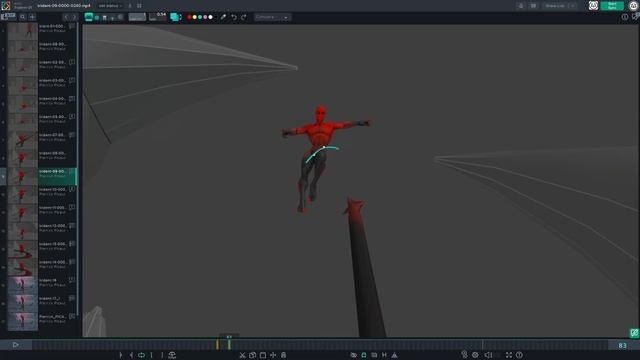Open the Share Link dropdown

pos(560,6)
